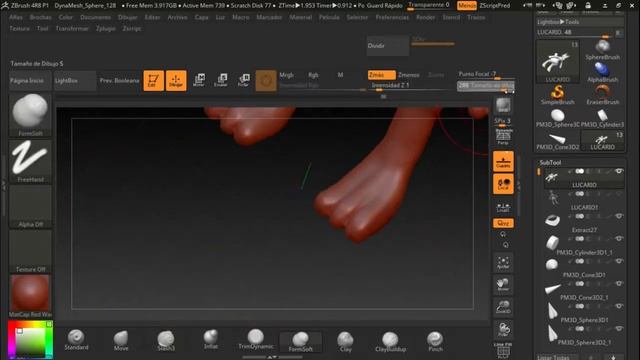
Task: Activate the Dibujar draw mode icon
Action: (x=176, y=80)
